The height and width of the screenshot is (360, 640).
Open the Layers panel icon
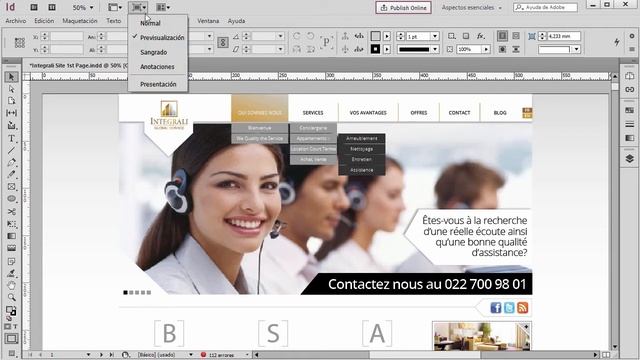pyautogui.click(x=629, y=158)
